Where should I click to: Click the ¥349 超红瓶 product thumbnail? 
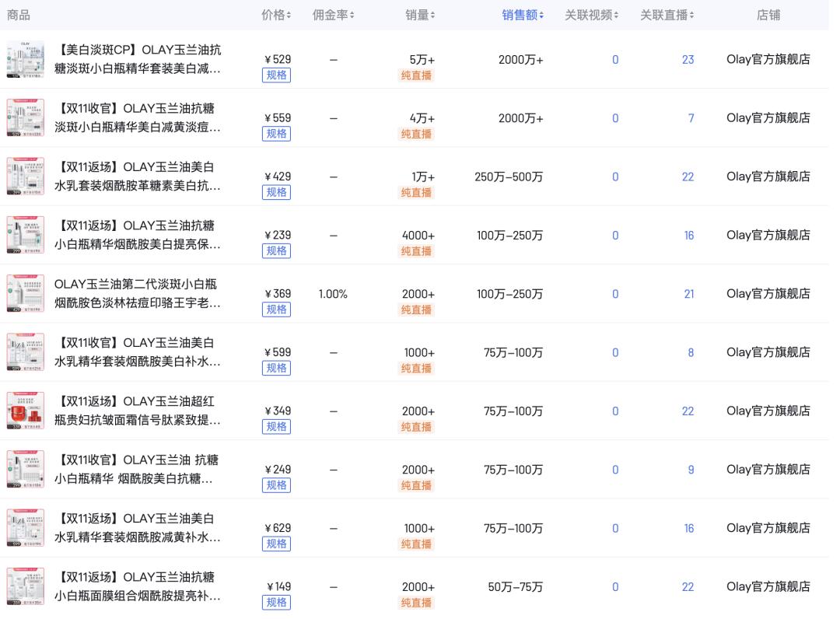[x=26, y=410]
